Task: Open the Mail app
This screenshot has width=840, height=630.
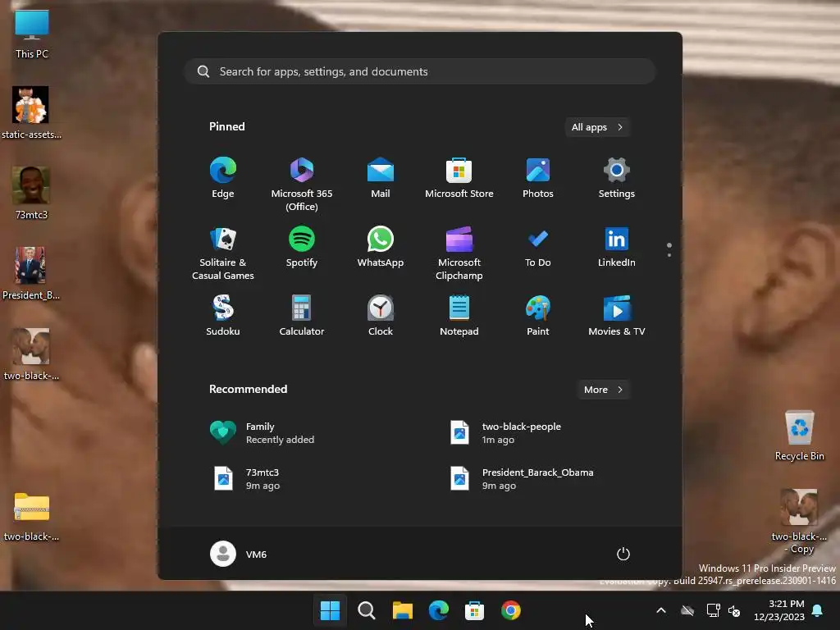Action: coord(381,179)
